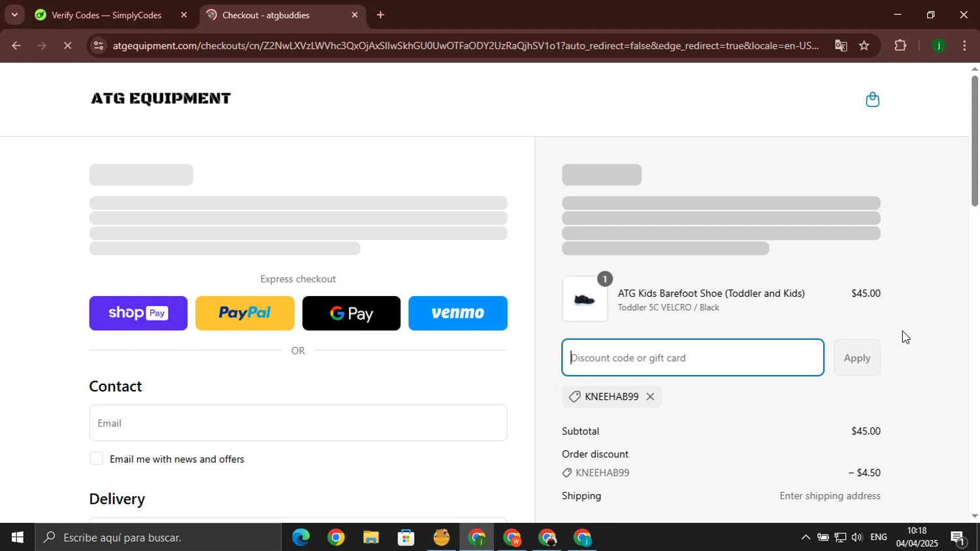Screen dimensions: 980x551
Task: Click the Enter shipping address text
Action: pyautogui.click(x=830, y=495)
